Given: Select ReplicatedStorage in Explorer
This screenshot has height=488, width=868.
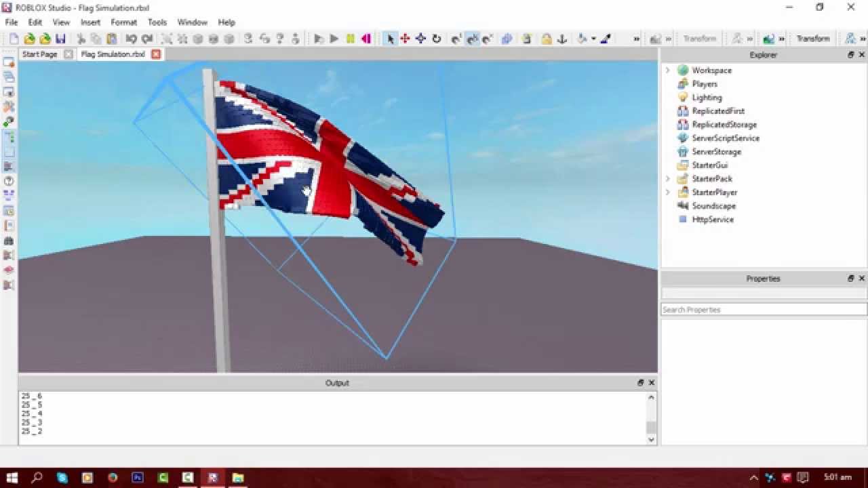Looking at the screenshot, I should (724, 125).
